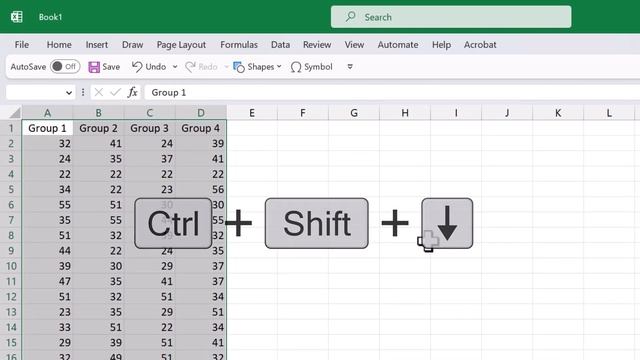Viewport: 640px width, 360px height.
Task: Select column K header
Action: click(558, 113)
